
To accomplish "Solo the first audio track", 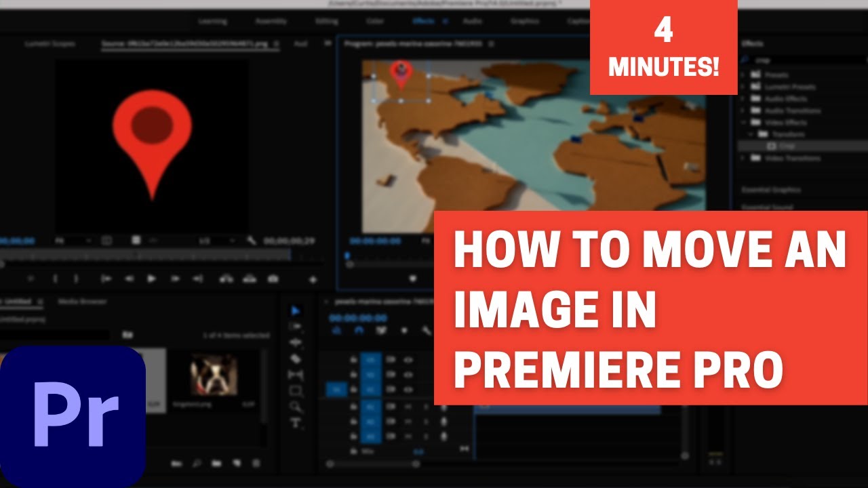I will (x=426, y=407).
